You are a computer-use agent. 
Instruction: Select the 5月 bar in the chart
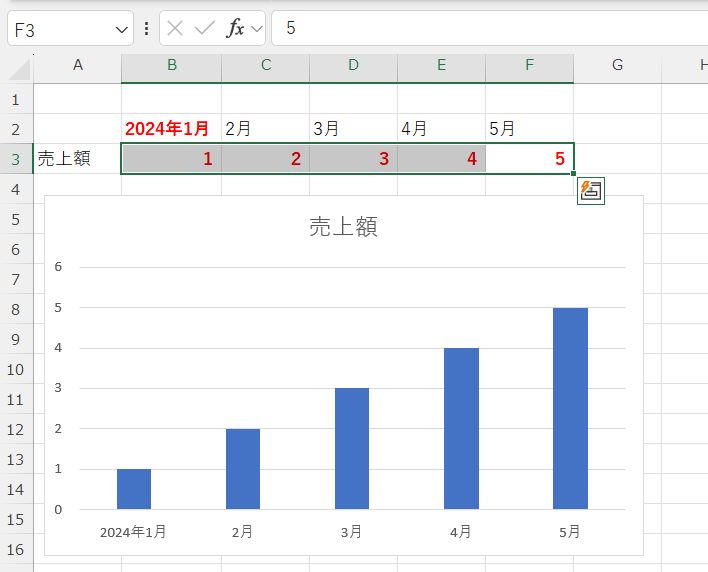(570, 409)
